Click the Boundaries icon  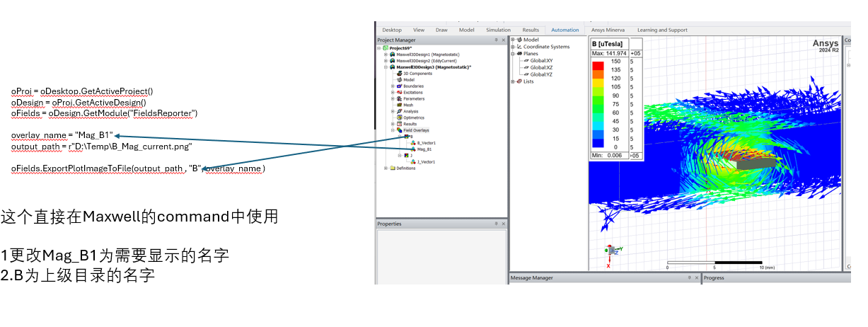(399, 86)
